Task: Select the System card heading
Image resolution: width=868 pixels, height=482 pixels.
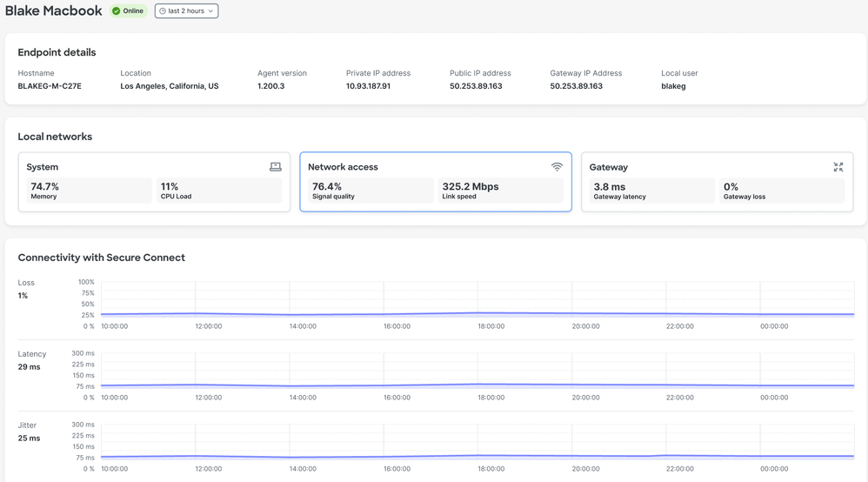Action: [43, 167]
